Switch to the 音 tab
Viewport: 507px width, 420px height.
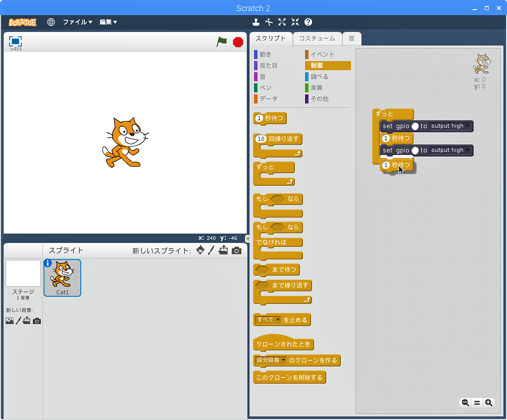352,38
